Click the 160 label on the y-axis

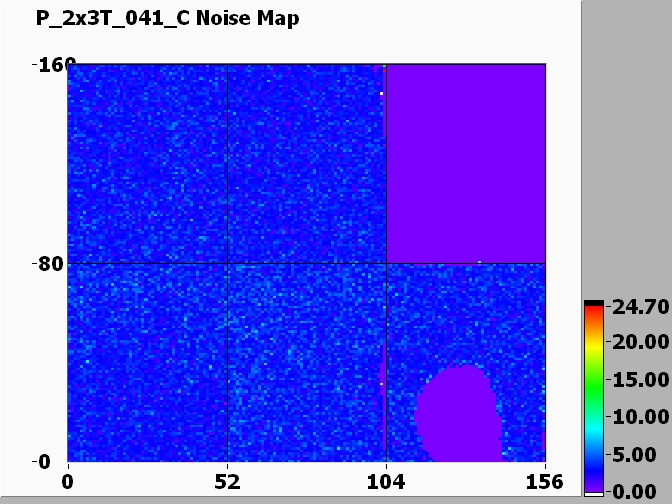46,66
